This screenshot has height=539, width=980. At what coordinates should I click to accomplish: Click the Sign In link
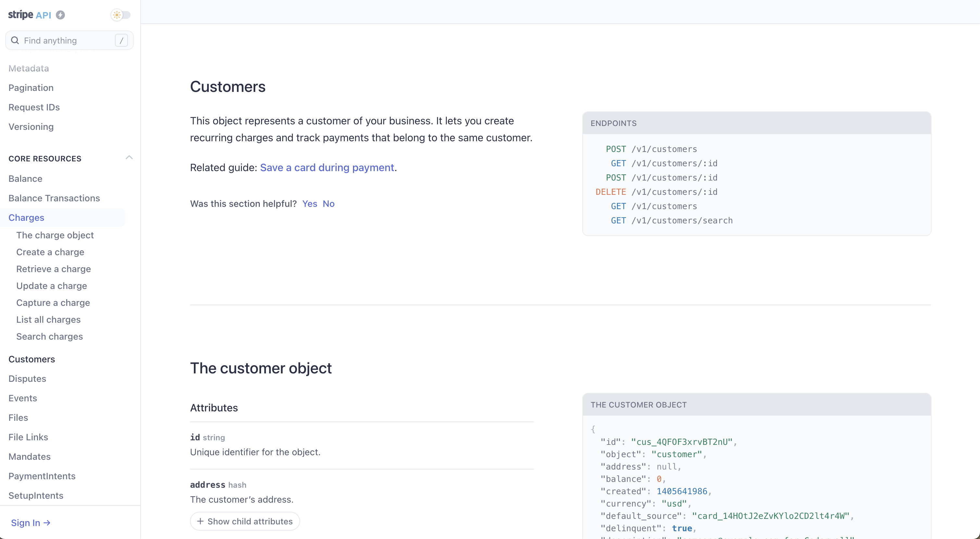coord(31,523)
